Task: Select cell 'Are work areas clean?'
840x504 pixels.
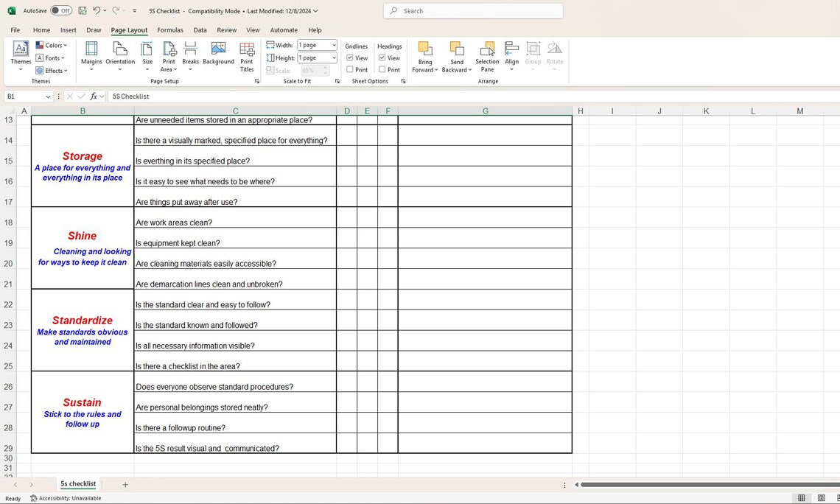Action: (235, 217)
